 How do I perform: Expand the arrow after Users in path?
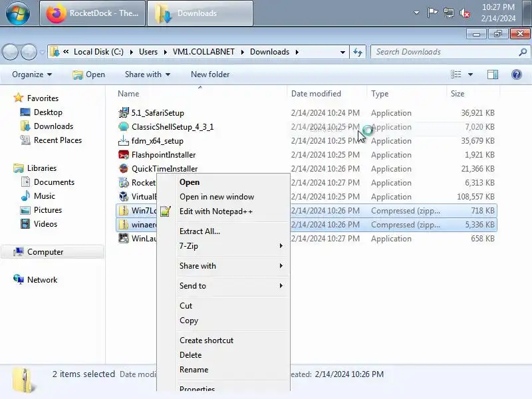tap(165, 52)
